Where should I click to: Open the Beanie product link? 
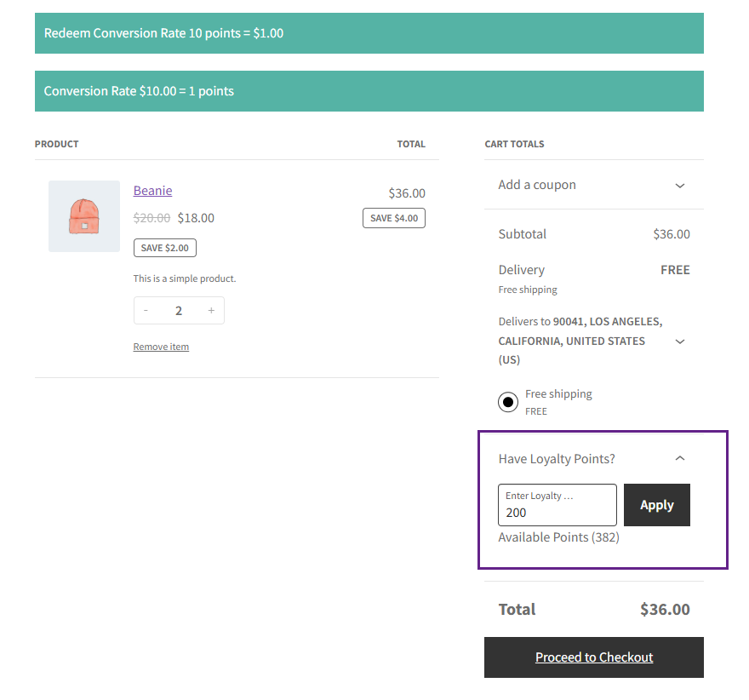(x=152, y=191)
